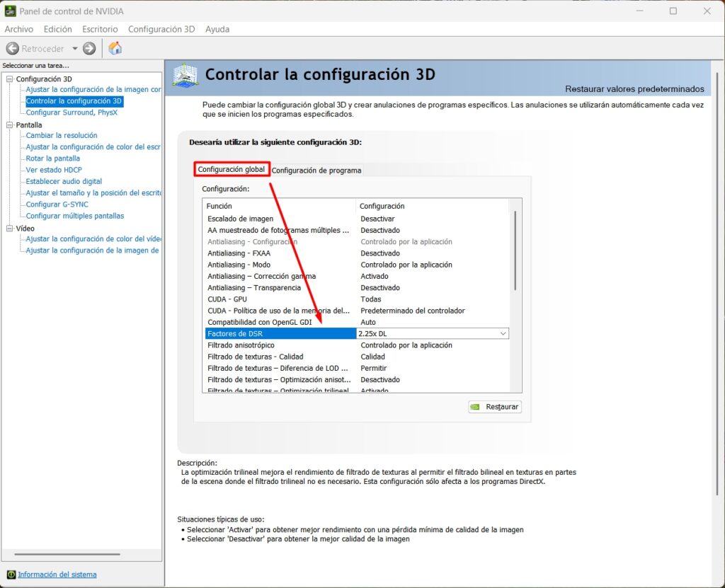The width and height of the screenshot is (725, 588).
Task: Click the forward arrow icon in toolbar
Action: coord(89,48)
